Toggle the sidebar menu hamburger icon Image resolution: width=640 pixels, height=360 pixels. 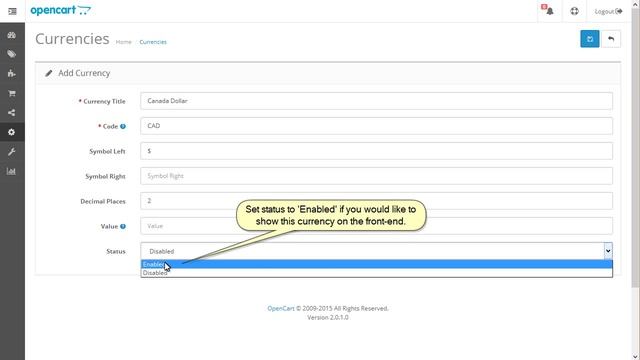12,11
